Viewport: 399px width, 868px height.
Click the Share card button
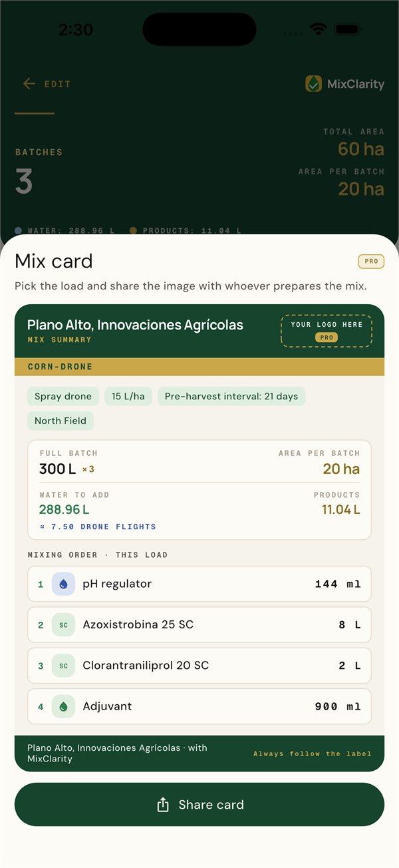pos(199,805)
